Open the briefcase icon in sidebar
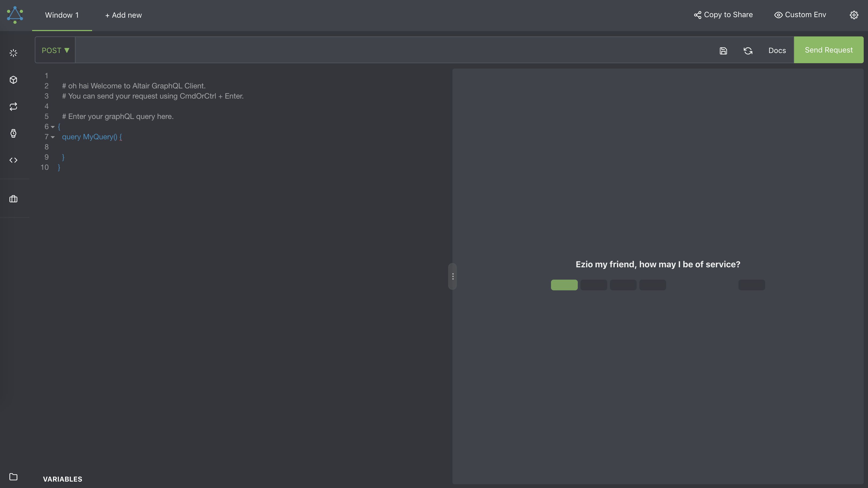This screenshot has width=868, height=488. [x=13, y=199]
